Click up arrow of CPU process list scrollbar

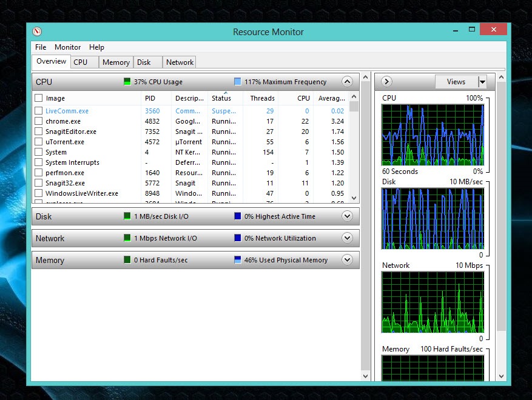pyautogui.click(x=354, y=96)
